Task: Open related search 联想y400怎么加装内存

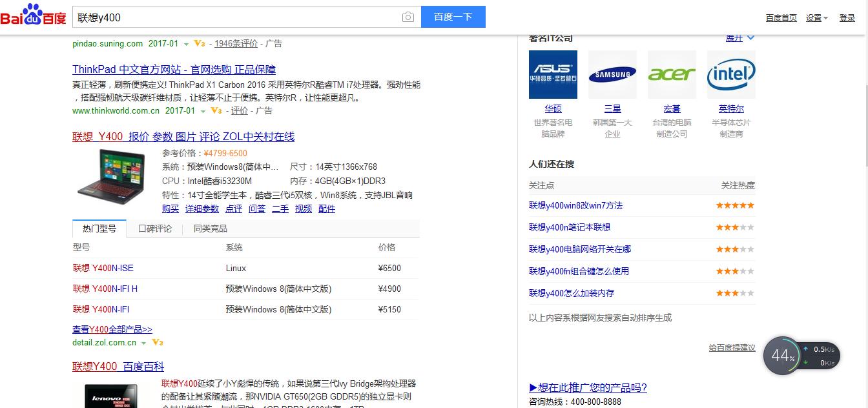Action: coord(572,293)
